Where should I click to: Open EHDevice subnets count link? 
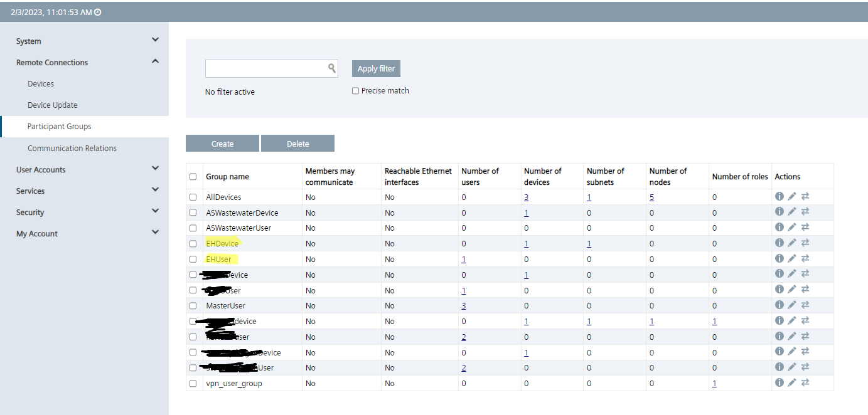(x=589, y=244)
